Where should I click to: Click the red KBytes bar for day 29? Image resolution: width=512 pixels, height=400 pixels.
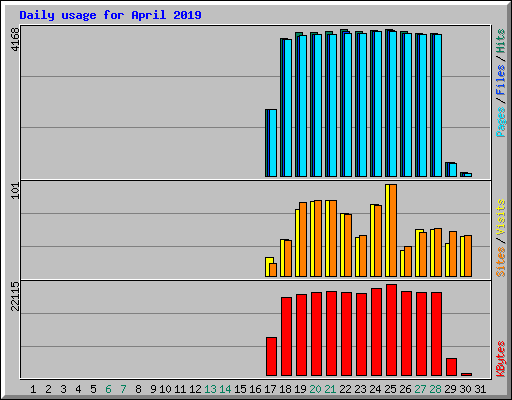pos(451,367)
